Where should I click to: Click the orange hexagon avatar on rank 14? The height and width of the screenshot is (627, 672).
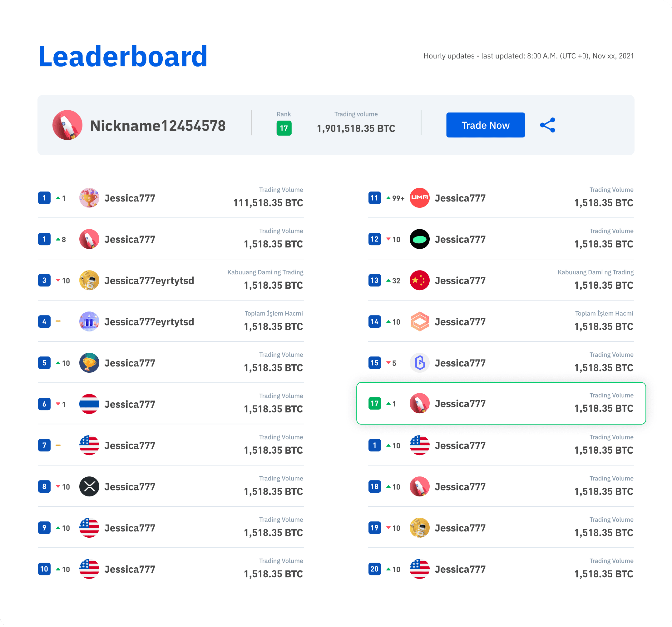tap(419, 321)
